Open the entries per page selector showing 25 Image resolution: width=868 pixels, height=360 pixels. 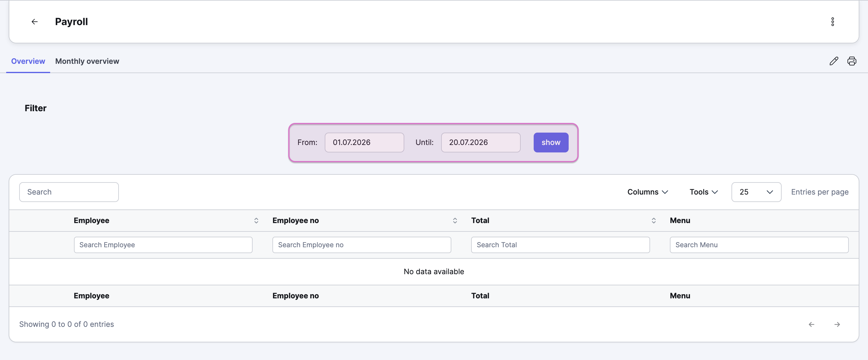[756, 192]
